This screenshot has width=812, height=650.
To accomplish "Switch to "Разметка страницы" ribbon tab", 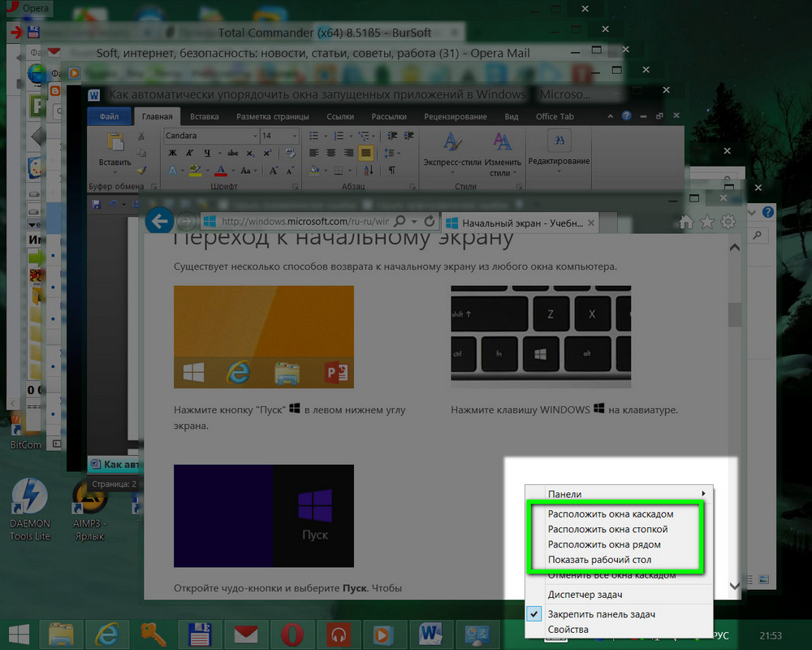I will point(272,117).
